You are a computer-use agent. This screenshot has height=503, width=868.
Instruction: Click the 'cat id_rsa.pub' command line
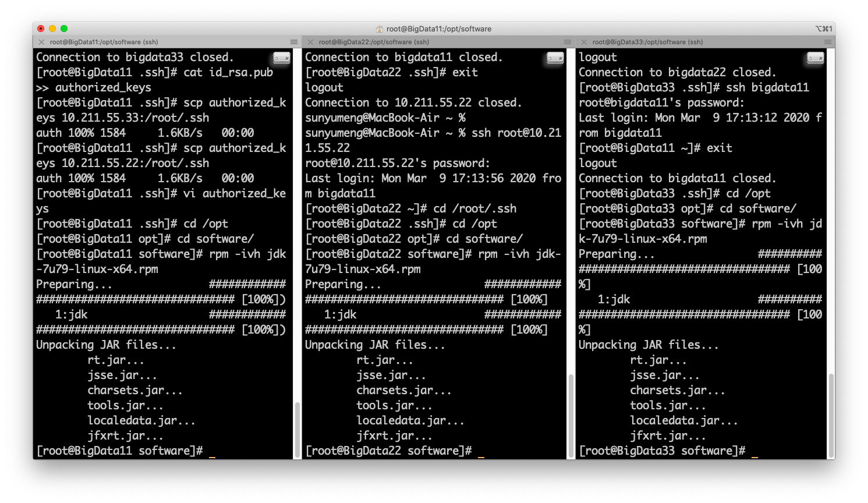(155, 72)
